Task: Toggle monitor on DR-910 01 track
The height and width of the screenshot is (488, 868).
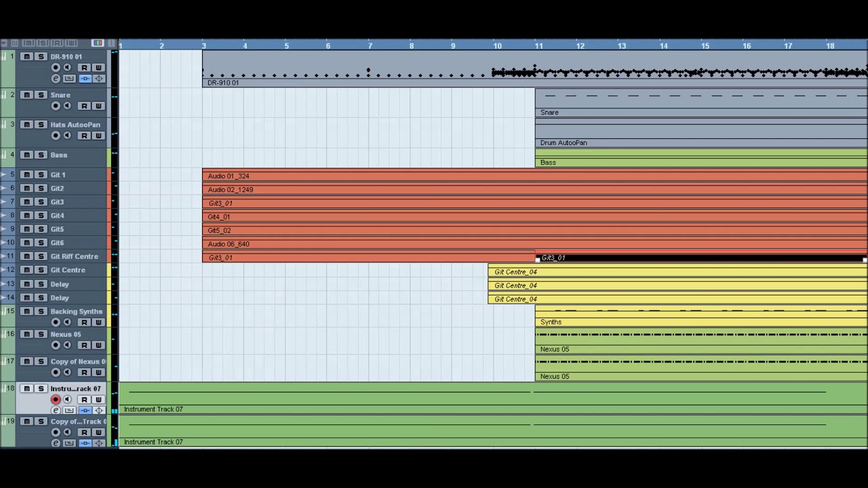Action: (67, 68)
